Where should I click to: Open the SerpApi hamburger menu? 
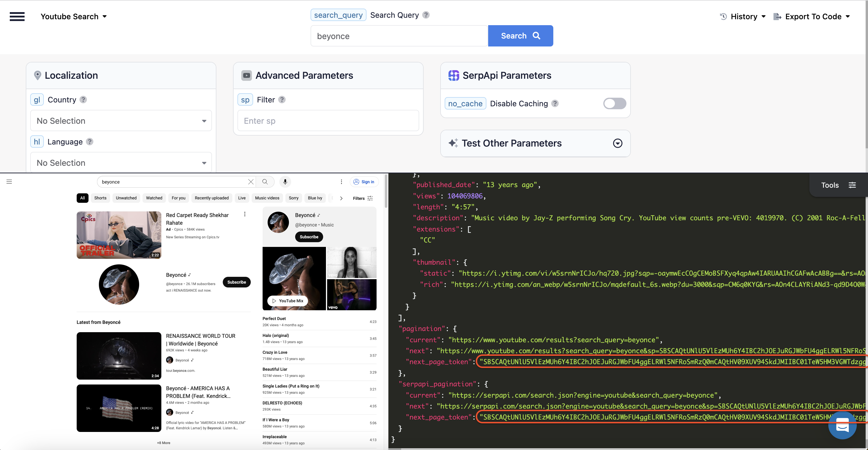17,17
